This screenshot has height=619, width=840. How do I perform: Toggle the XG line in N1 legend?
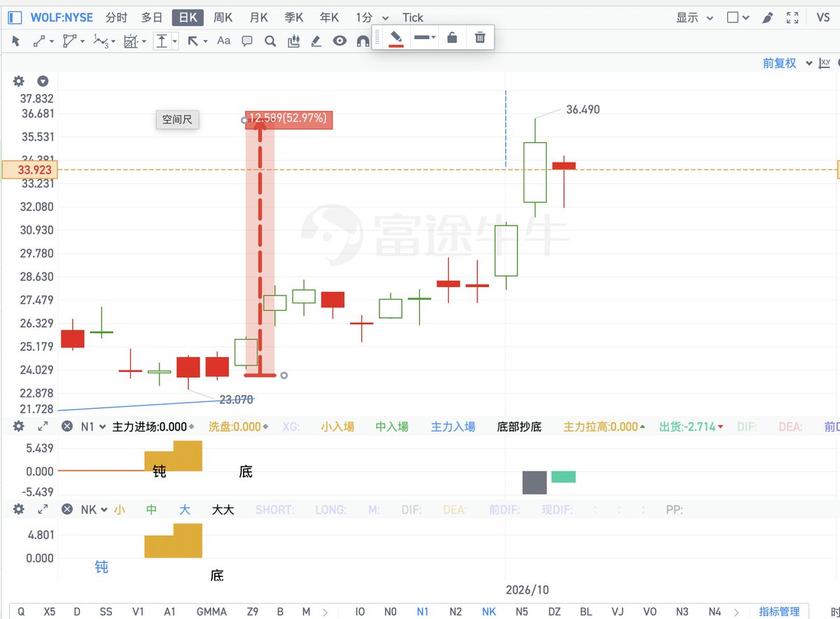[x=291, y=426]
